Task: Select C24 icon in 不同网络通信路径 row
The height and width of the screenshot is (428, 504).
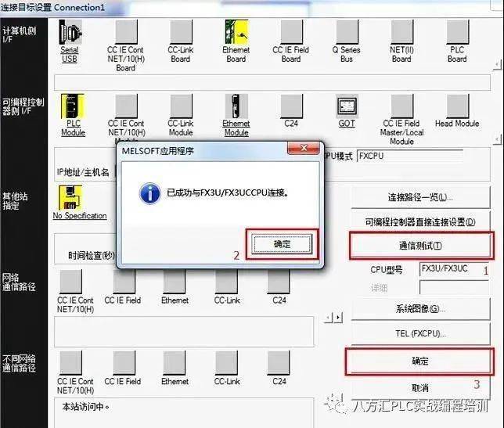Action: pos(279,363)
